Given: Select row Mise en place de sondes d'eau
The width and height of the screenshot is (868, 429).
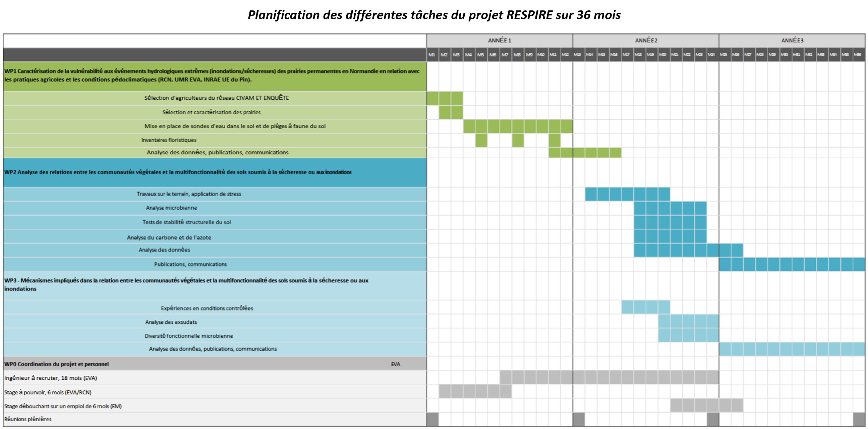Looking at the screenshot, I should (215, 126).
